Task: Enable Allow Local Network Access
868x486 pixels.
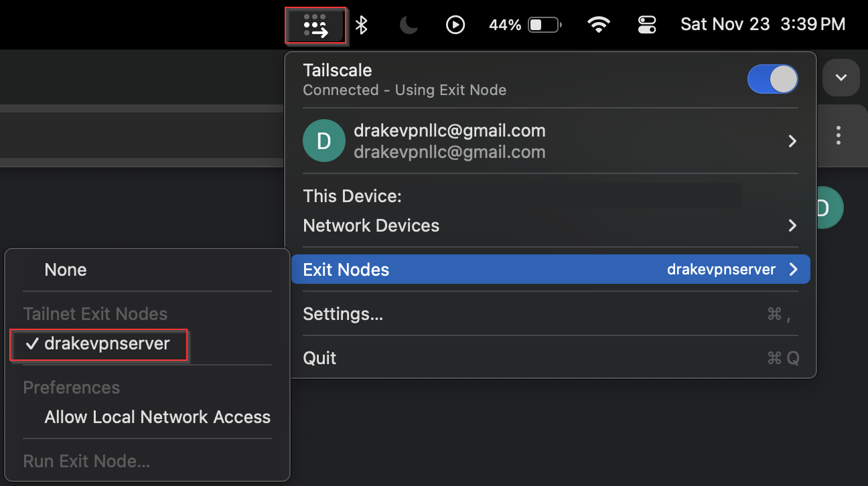Action: (147, 417)
